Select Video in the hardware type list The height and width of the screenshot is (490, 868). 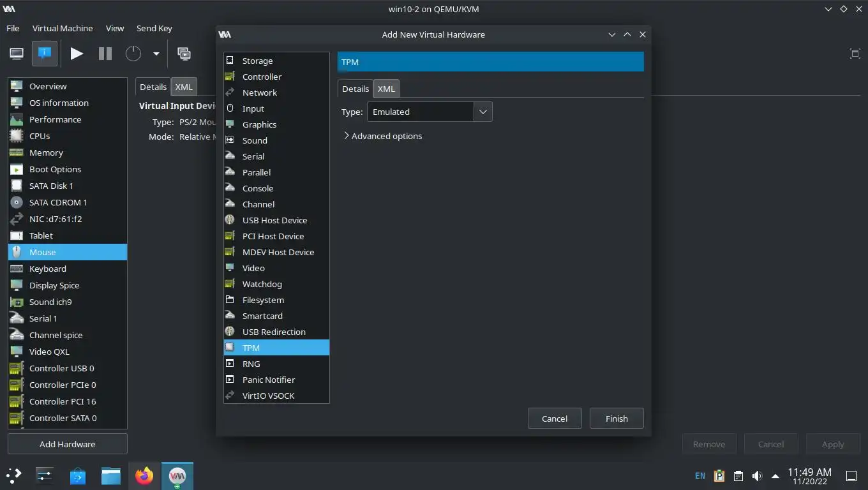click(x=276, y=268)
